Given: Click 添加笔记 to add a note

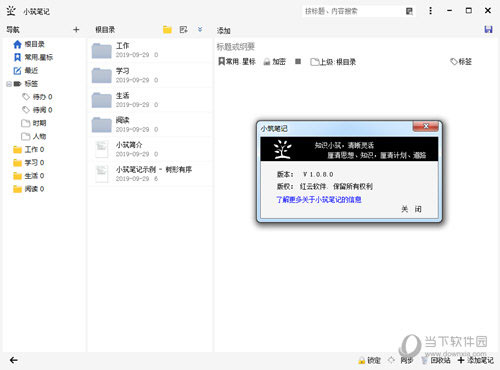Looking at the screenshot, I should coord(476,360).
